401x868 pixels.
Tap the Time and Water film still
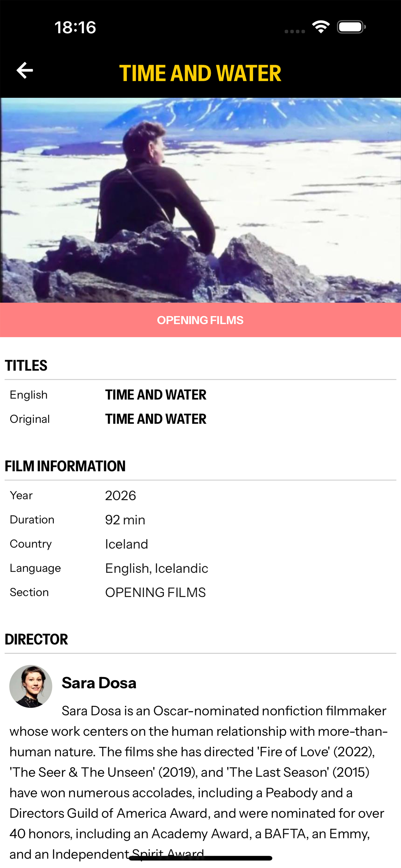tap(200, 200)
